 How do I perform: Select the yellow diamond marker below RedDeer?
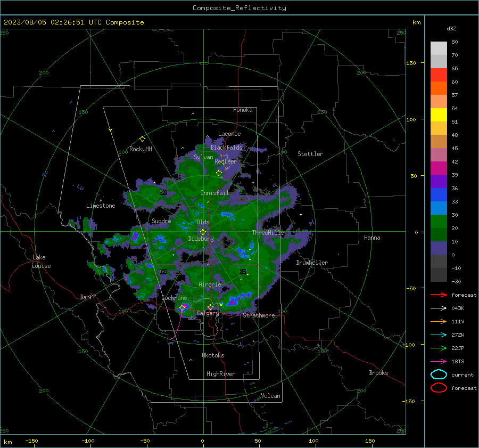click(219, 173)
